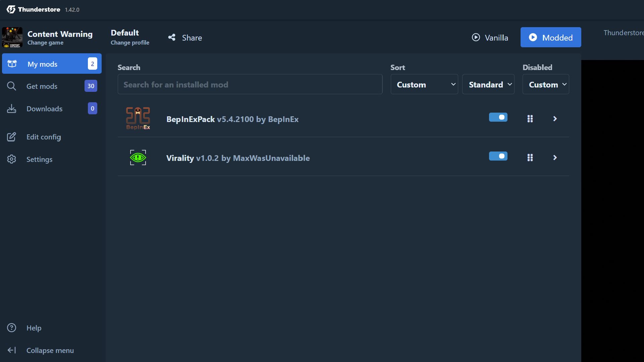Switch the launcher to Modded mode
The height and width of the screenshot is (362, 644).
pyautogui.click(x=550, y=37)
